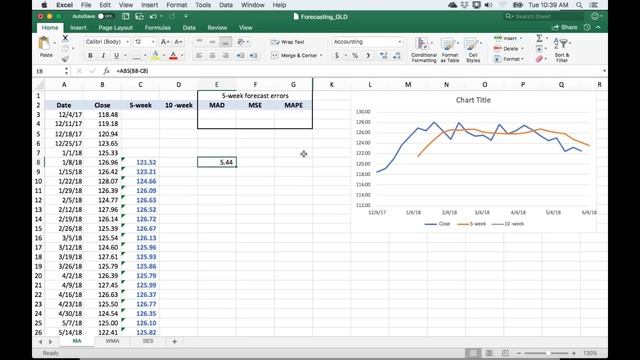This screenshot has width=640, height=360.
Task: Toggle align text left
Action: (199, 56)
